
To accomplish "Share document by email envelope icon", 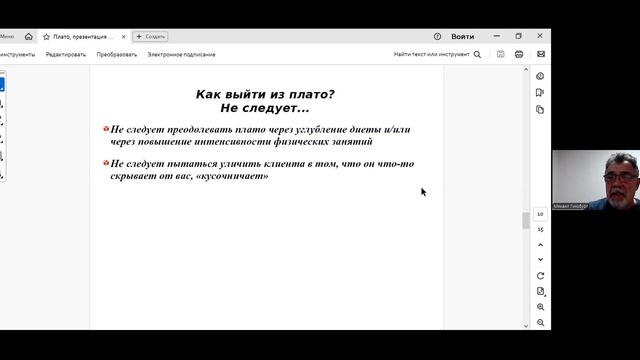I will tap(541, 54).
